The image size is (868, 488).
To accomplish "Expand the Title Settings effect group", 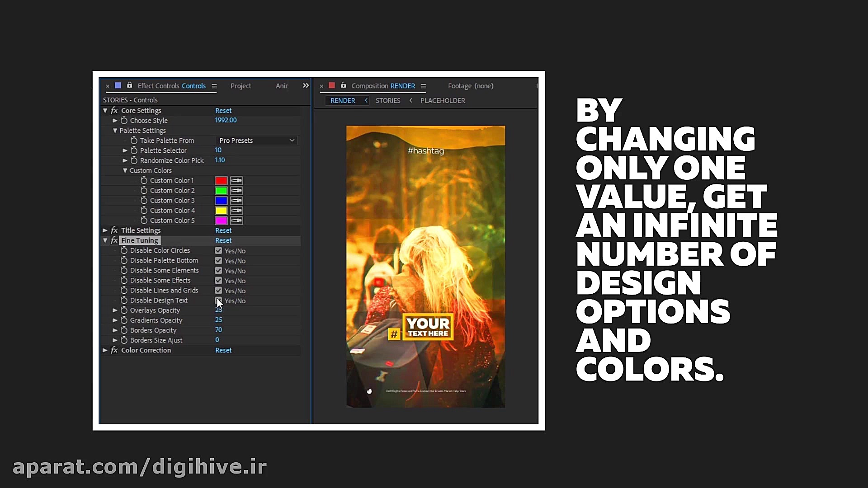I will 105,230.
